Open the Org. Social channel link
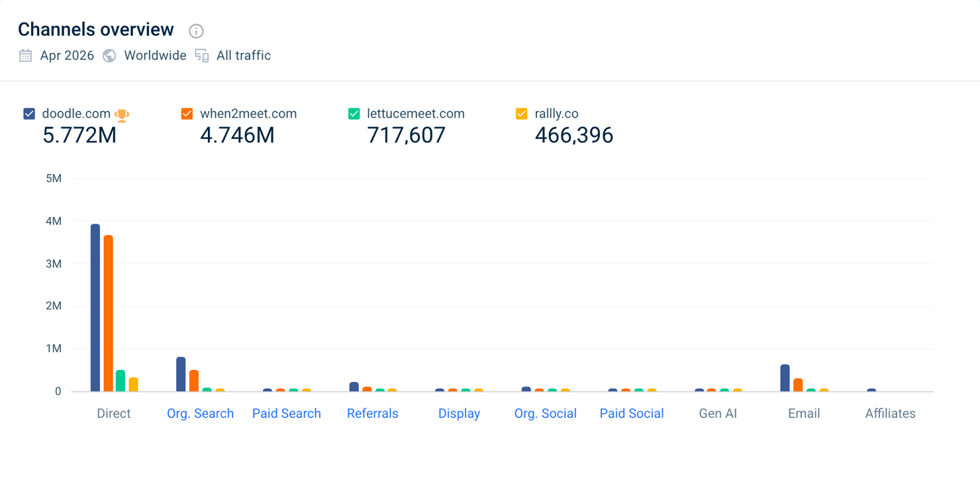 tap(546, 414)
